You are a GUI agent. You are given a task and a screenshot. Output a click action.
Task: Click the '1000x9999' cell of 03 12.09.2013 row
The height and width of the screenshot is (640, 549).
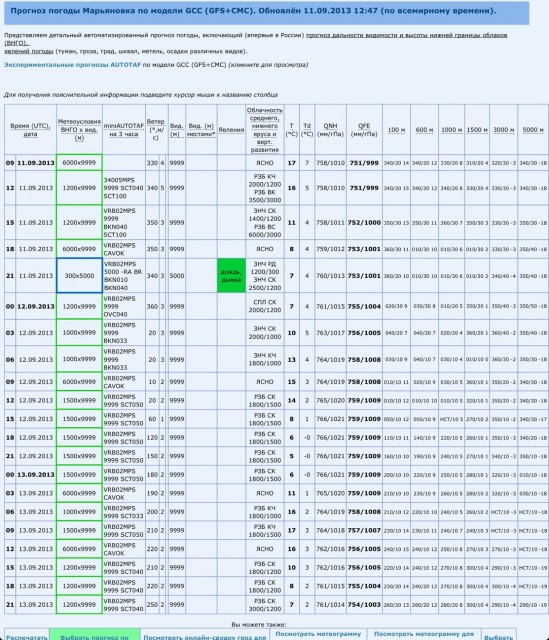coord(79,333)
